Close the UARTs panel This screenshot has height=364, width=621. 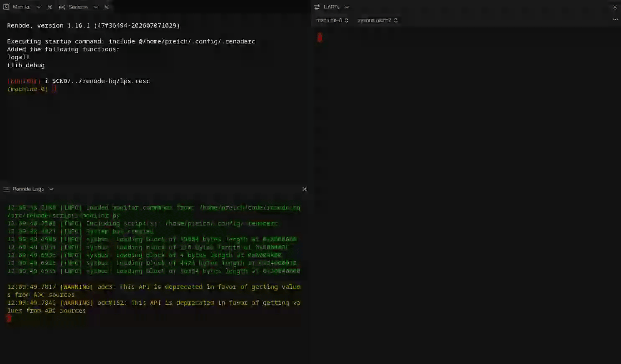tap(615, 8)
